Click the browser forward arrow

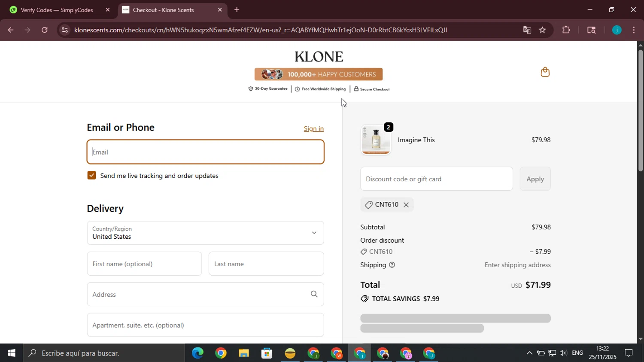pyautogui.click(x=27, y=30)
